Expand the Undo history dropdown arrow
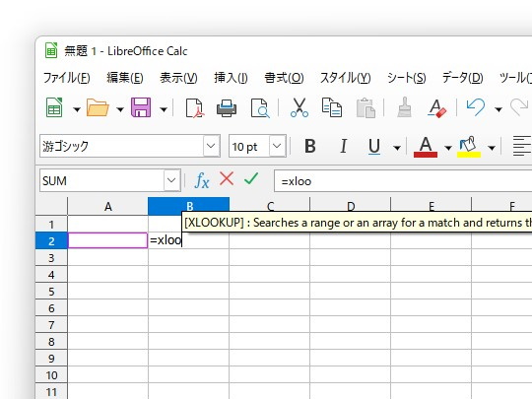This screenshot has height=399, width=532. [499, 109]
